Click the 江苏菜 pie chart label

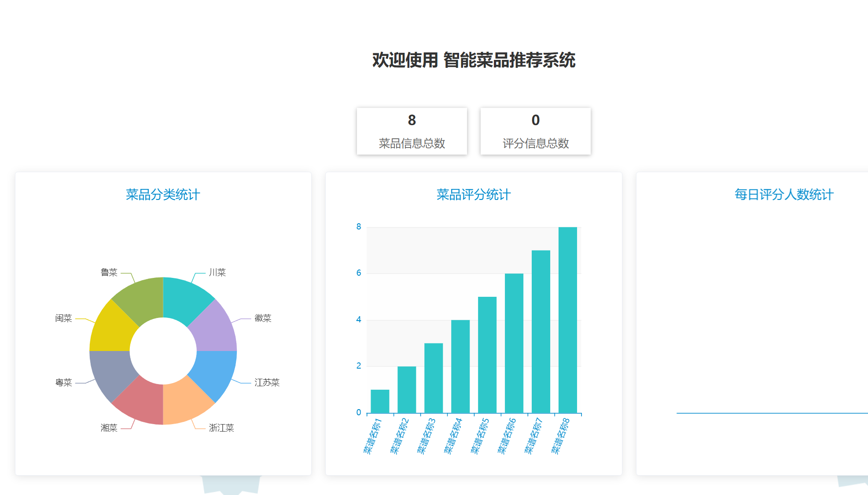pyautogui.click(x=267, y=382)
